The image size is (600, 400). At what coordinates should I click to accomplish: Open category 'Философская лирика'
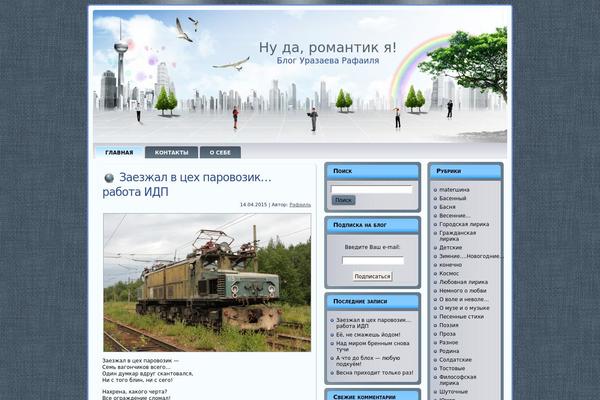click(458, 380)
